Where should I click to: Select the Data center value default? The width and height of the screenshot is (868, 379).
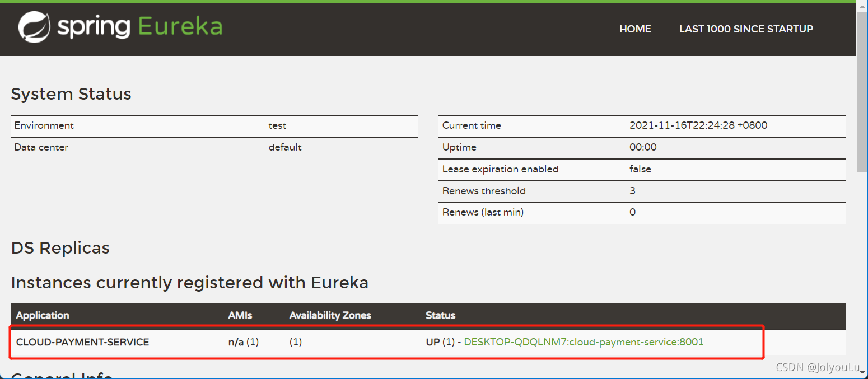point(285,147)
